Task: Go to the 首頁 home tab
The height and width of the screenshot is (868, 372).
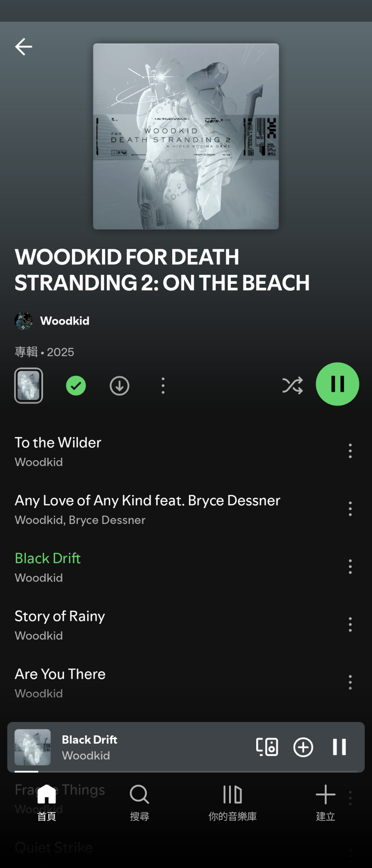Action: point(46,803)
